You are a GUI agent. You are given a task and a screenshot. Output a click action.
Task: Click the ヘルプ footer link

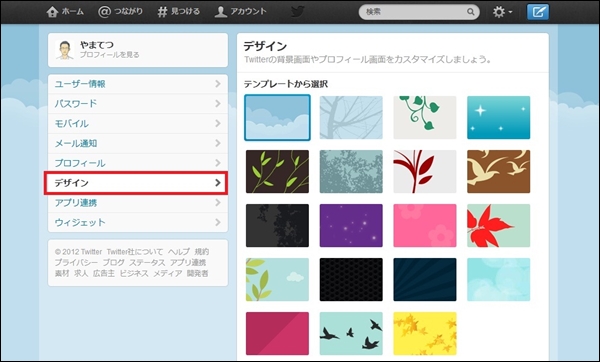[179, 252]
